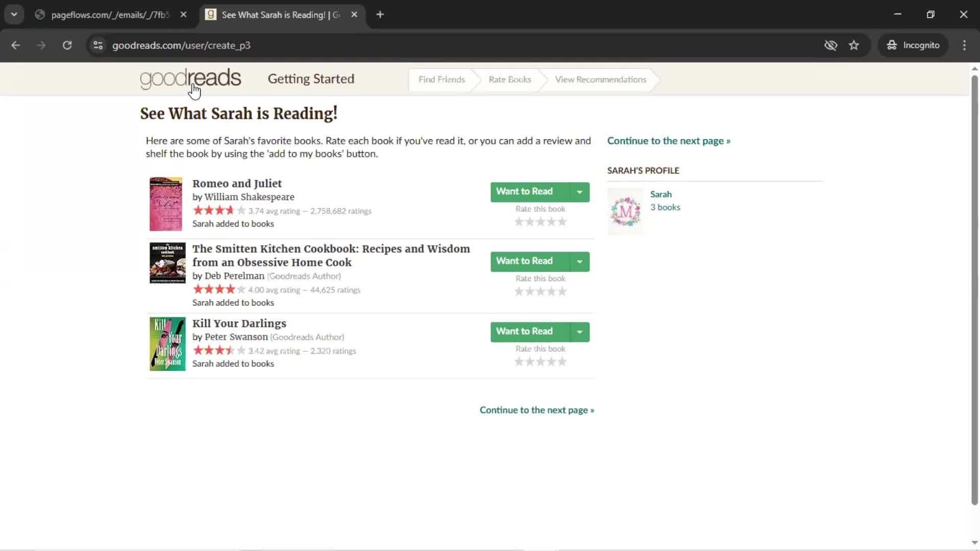Open the Kill Your Darlings title link
This screenshot has width=980, height=551.
click(x=239, y=323)
